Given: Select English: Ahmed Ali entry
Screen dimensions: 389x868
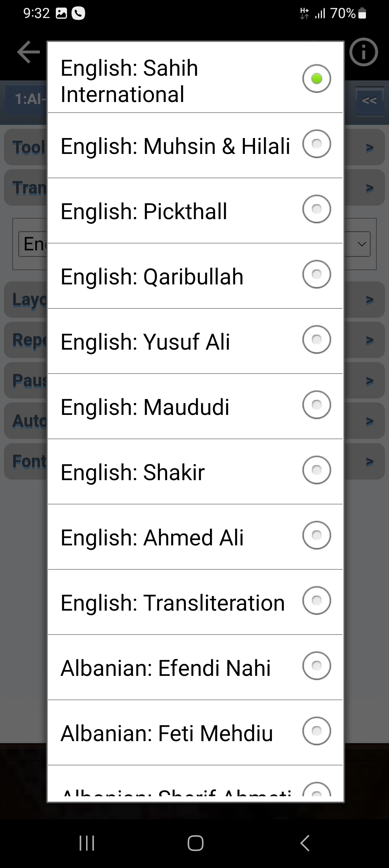Looking at the screenshot, I should 195,537.
